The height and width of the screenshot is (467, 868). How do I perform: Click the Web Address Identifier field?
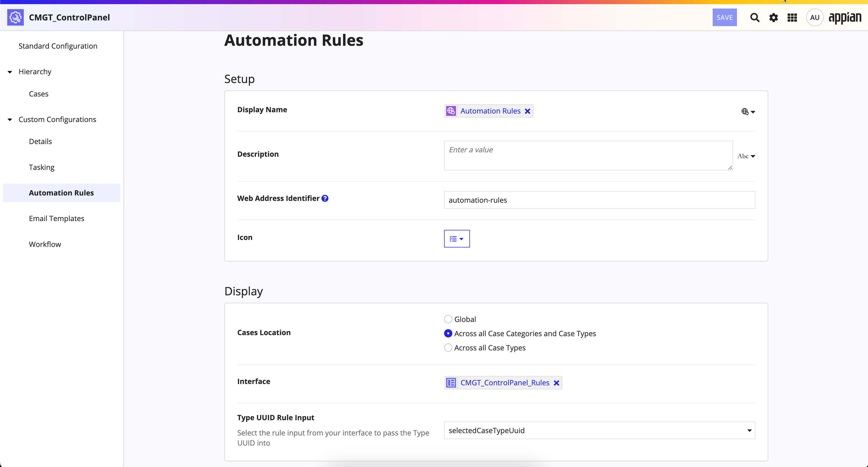coord(599,200)
